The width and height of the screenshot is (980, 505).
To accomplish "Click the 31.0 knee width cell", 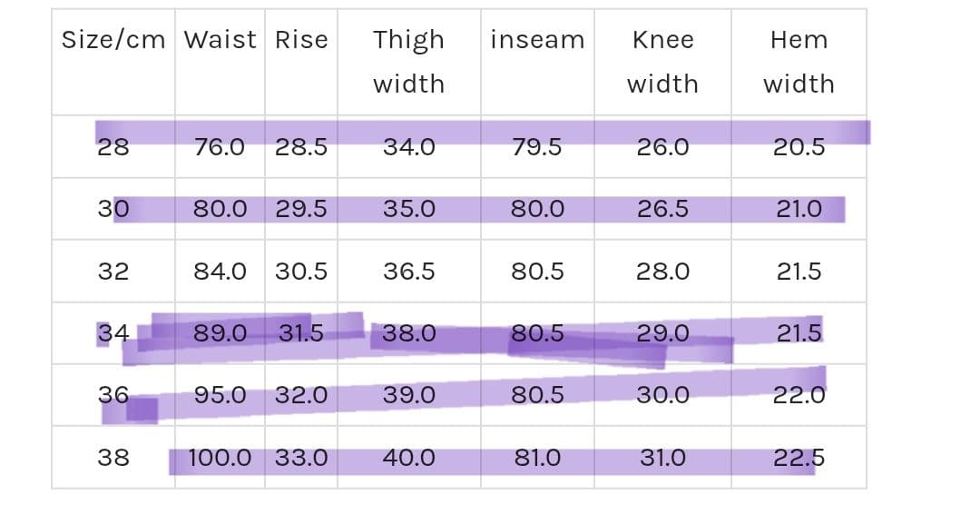I will pyautogui.click(x=662, y=458).
